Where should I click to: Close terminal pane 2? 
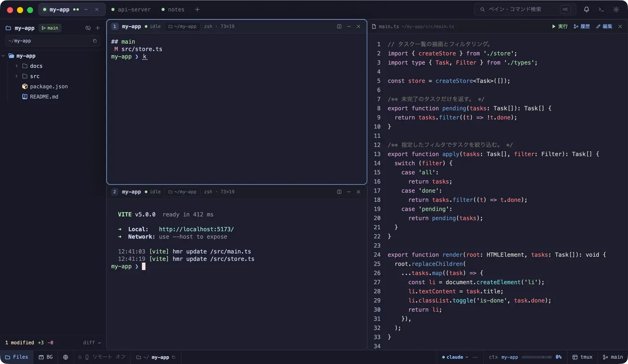(359, 192)
